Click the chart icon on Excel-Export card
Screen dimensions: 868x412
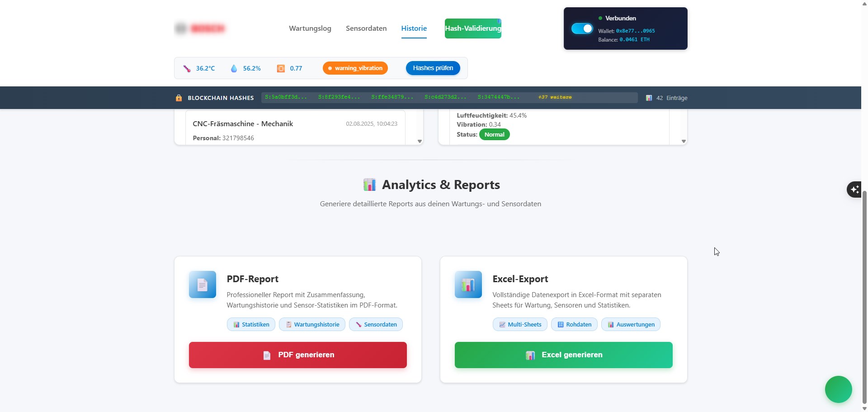(468, 284)
